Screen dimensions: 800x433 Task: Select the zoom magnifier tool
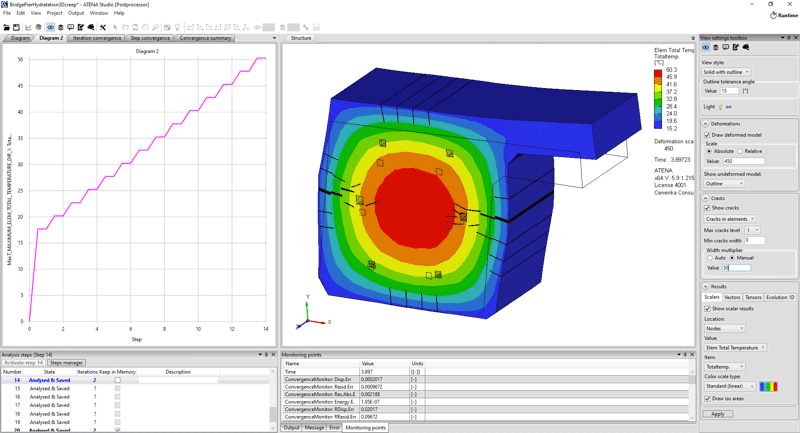click(155, 28)
